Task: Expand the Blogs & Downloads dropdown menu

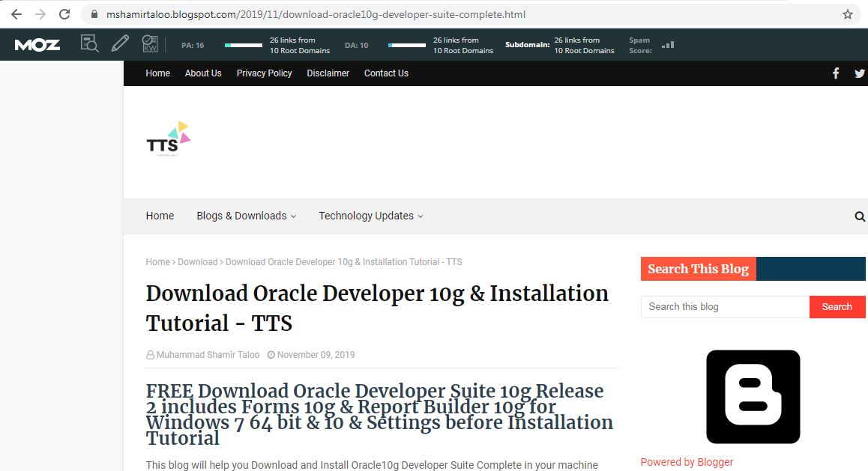Action: [246, 216]
